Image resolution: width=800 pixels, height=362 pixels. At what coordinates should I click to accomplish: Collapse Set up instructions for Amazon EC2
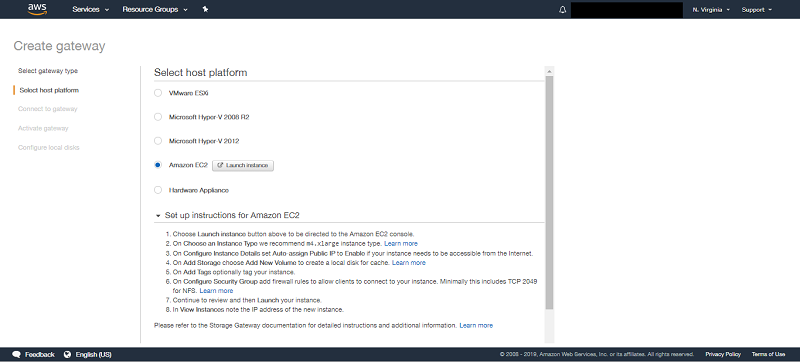pos(158,216)
